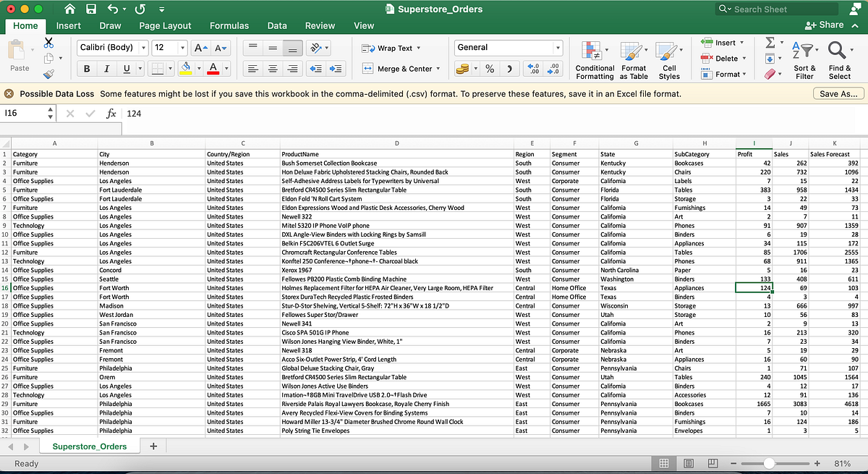Switch to the Formulas ribbon tab
The height and width of the screenshot is (474, 868).
pyautogui.click(x=229, y=25)
